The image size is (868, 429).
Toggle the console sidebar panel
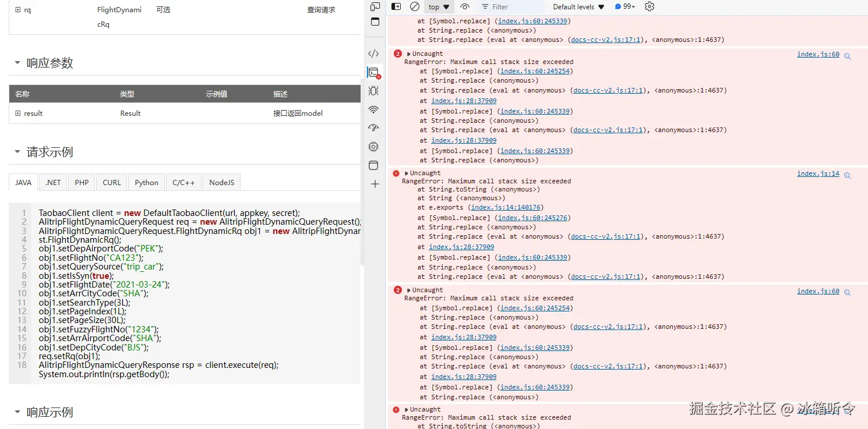point(396,7)
